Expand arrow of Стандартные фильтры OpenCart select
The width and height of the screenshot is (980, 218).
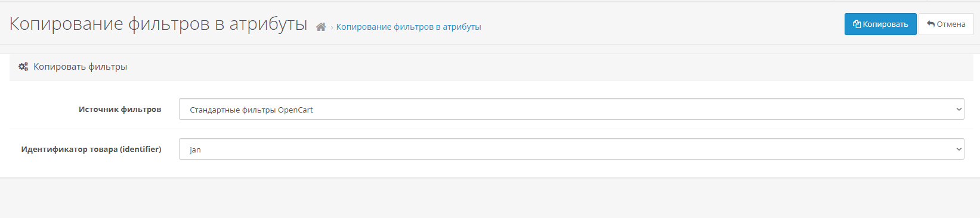959,109
